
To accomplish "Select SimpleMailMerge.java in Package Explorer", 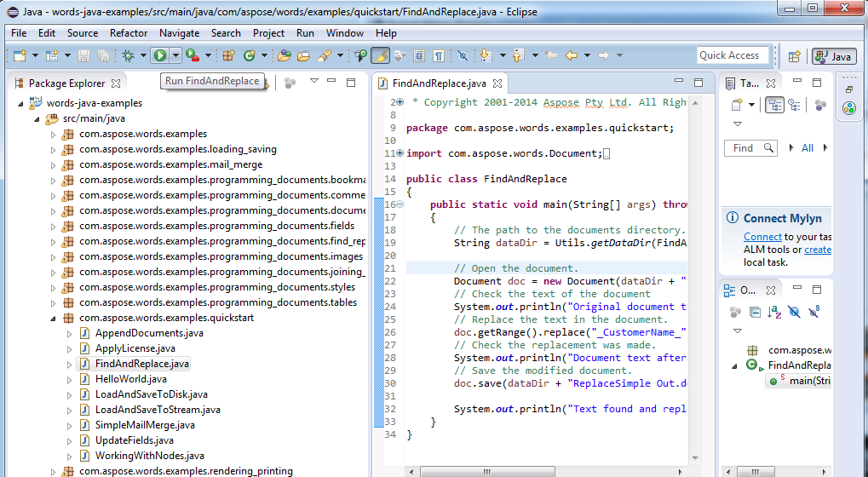I will click(145, 425).
